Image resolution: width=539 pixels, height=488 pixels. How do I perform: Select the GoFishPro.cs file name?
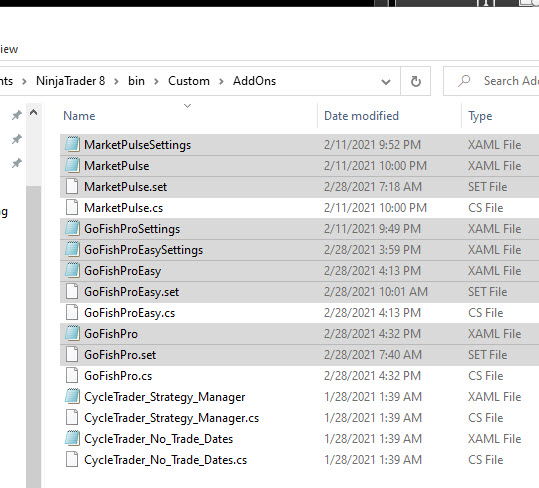tap(118, 376)
